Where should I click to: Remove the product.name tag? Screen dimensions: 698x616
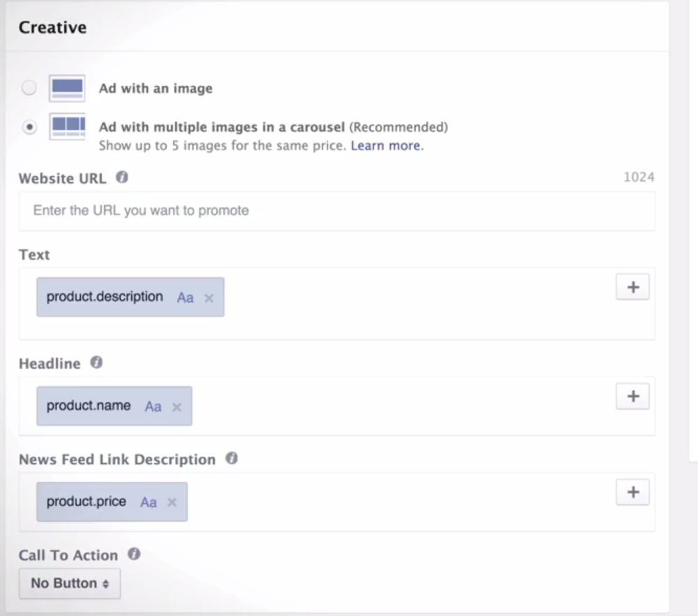click(x=177, y=406)
